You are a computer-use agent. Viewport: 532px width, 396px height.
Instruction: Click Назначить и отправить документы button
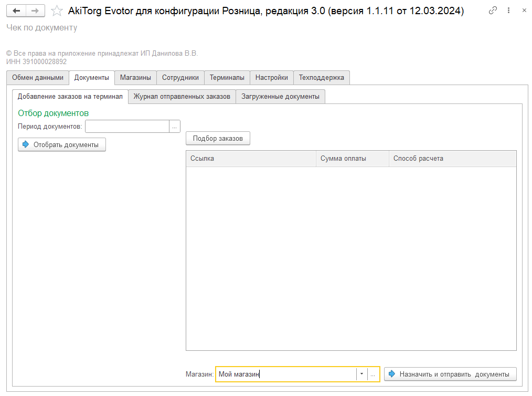click(x=450, y=374)
